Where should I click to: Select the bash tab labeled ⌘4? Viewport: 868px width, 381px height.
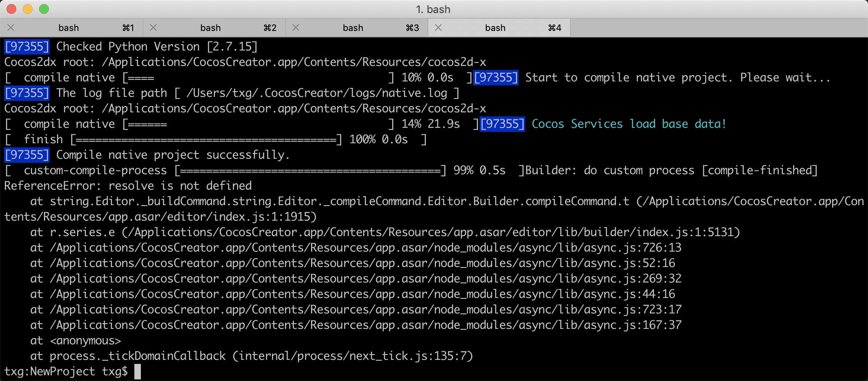(495, 28)
